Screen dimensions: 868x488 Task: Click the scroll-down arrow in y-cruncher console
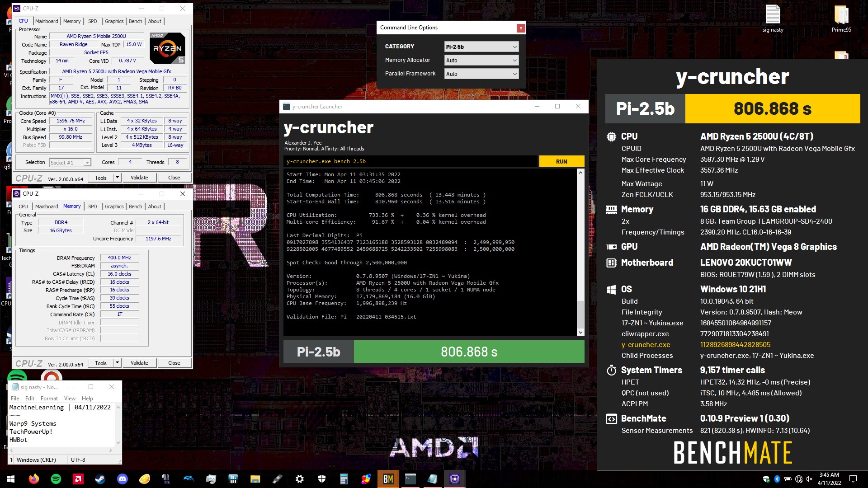pyautogui.click(x=580, y=333)
